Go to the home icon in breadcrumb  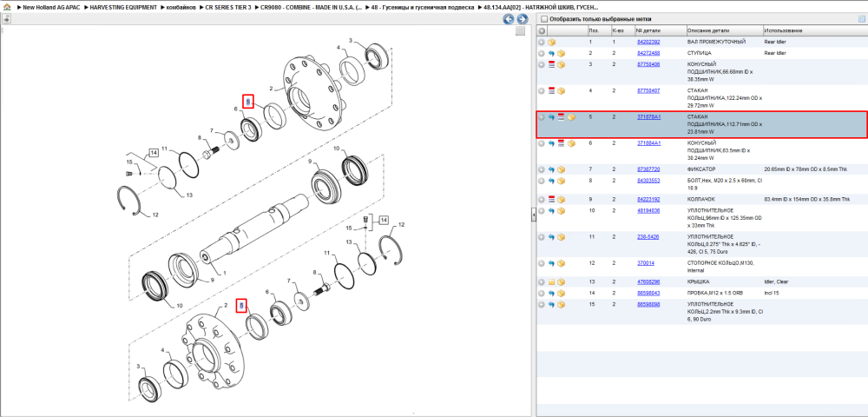click(7, 8)
